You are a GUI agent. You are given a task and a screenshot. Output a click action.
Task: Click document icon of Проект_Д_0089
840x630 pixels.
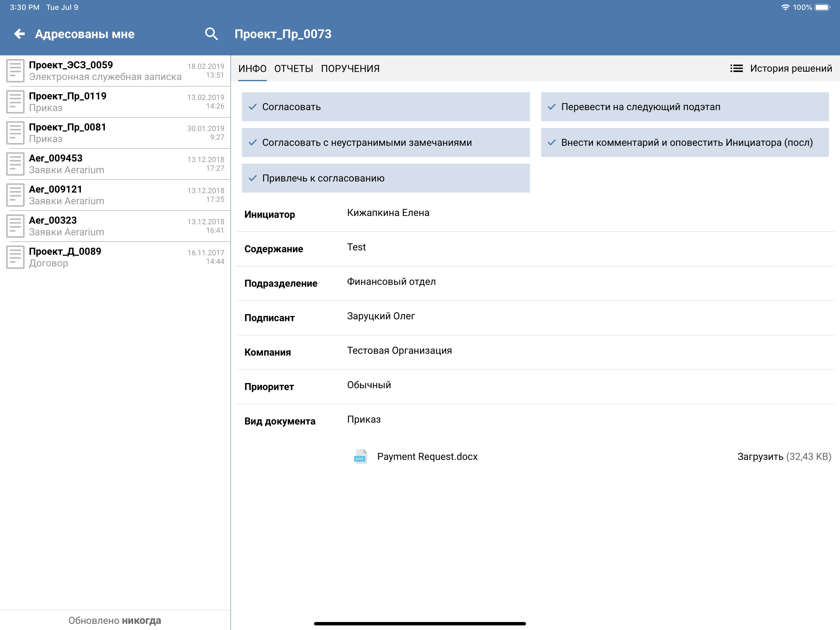15,257
